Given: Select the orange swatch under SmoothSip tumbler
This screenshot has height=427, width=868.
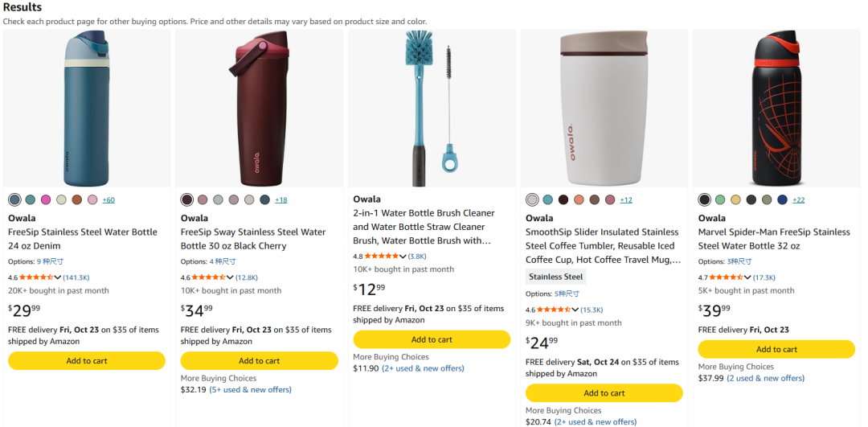Looking at the screenshot, I should coord(579,200).
